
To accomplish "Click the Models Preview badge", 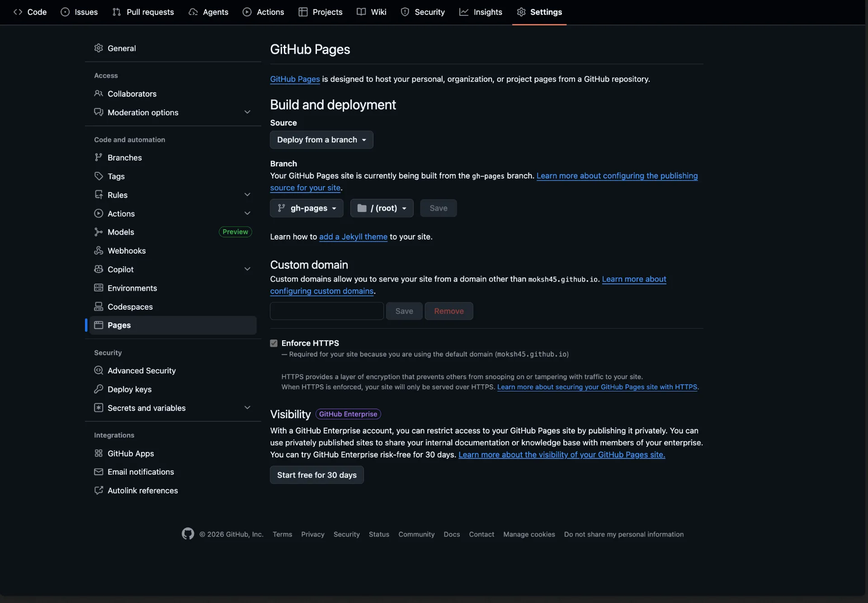I will tap(235, 232).
